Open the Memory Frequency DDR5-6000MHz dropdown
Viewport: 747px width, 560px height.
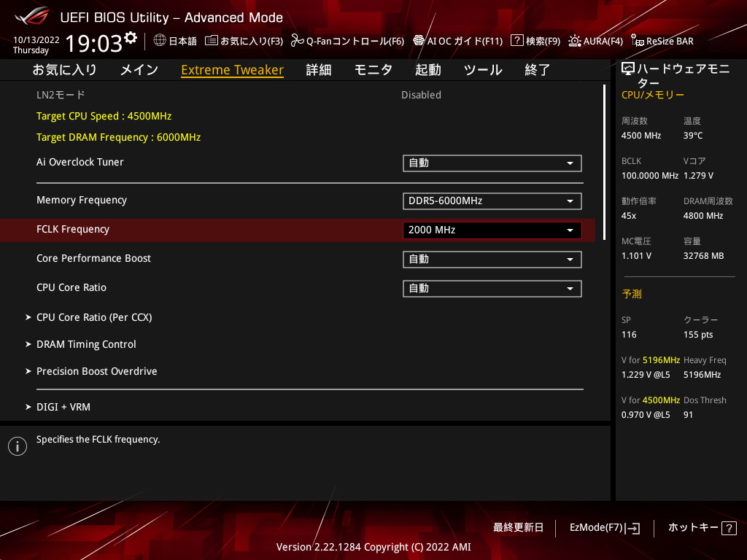[x=492, y=201]
